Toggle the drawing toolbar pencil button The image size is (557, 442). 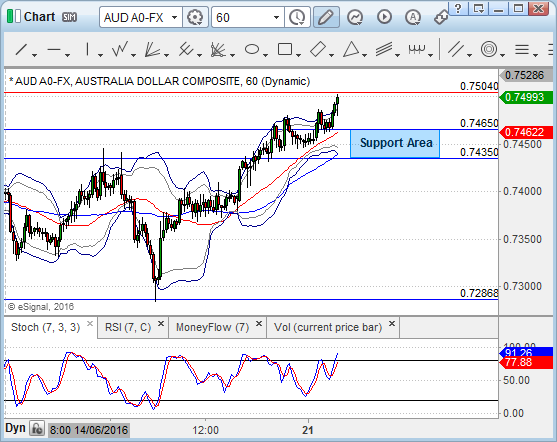[326, 17]
